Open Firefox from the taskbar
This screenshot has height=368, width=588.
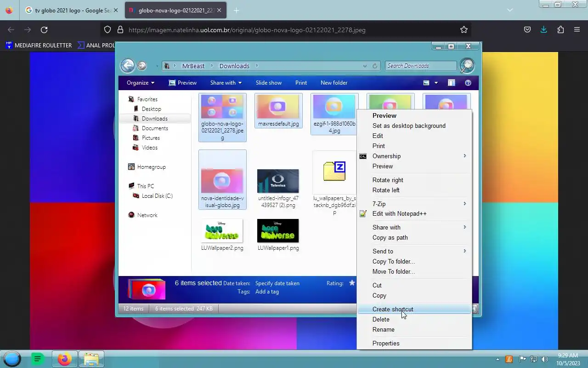point(65,359)
